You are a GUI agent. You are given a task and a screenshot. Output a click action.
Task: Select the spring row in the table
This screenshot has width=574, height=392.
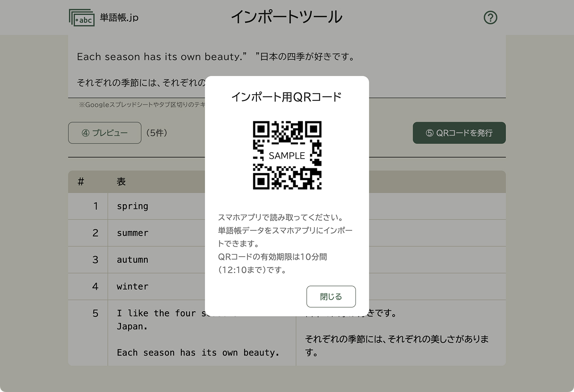(x=132, y=206)
